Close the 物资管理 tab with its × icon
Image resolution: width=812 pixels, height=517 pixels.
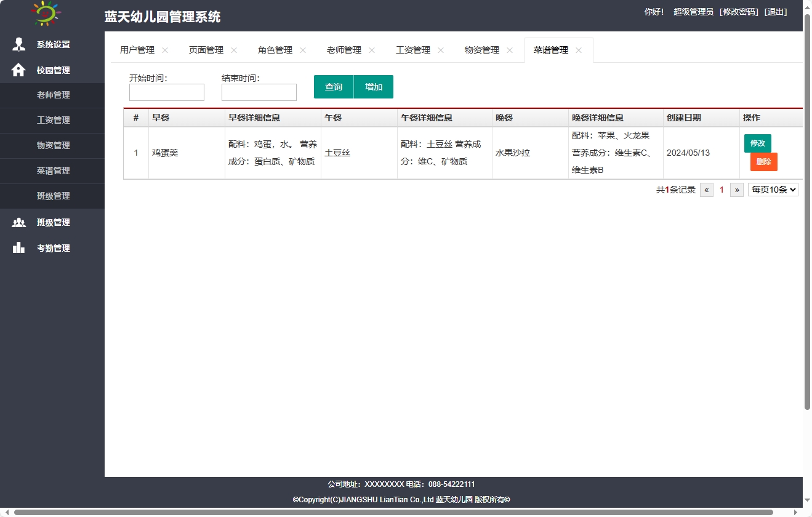509,50
